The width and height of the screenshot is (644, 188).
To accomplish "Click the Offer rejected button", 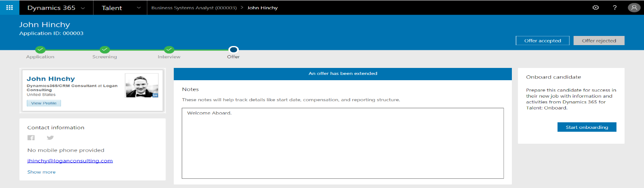I will coord(599,41).
